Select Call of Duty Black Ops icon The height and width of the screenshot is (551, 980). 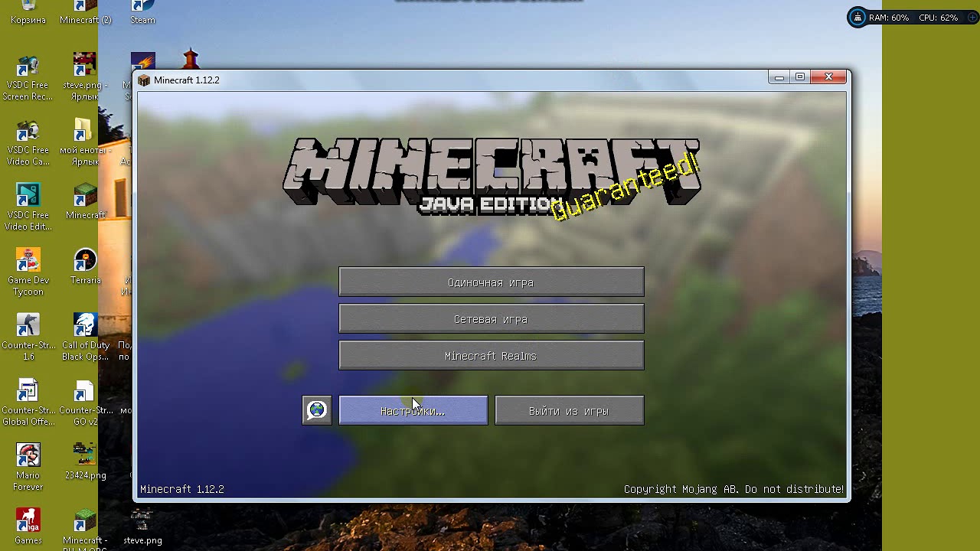click(85, 337)
